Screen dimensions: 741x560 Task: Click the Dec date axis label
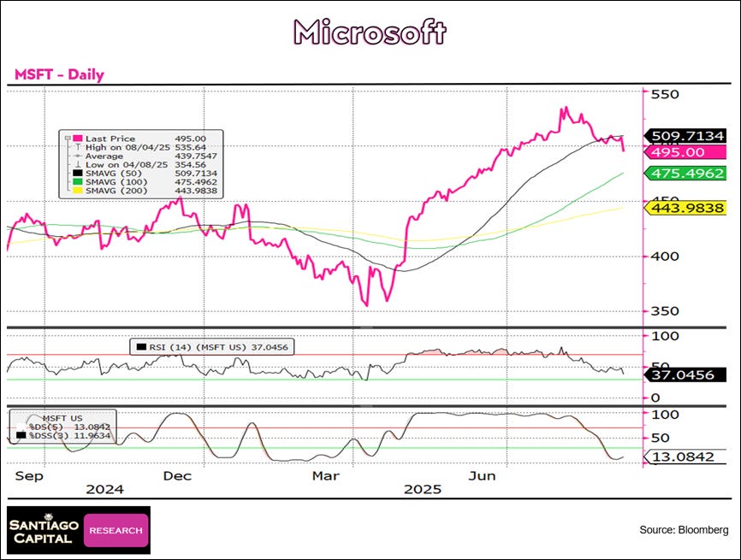click(x=177, y=475)
